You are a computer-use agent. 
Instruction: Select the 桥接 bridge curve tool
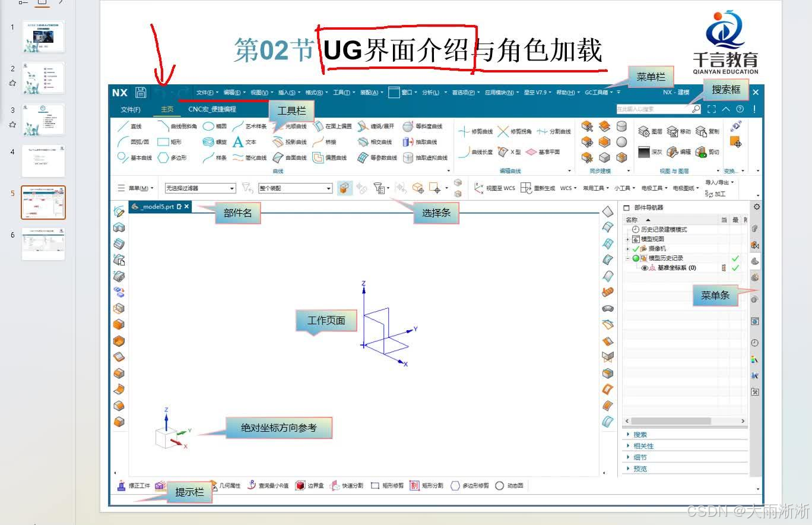point(324,142)
